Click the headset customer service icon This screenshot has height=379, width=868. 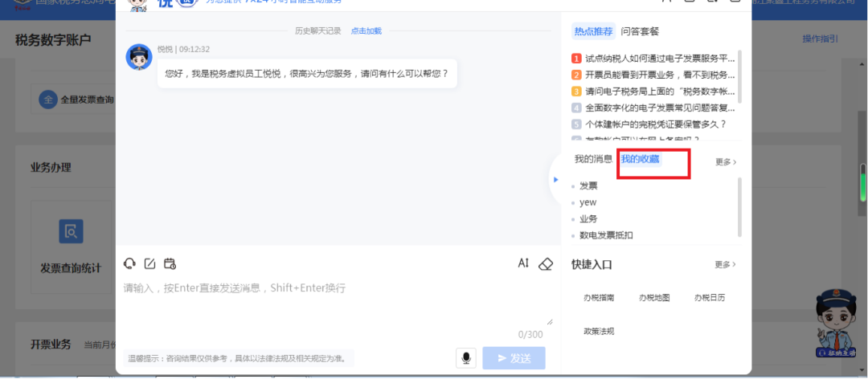(129, 263)
